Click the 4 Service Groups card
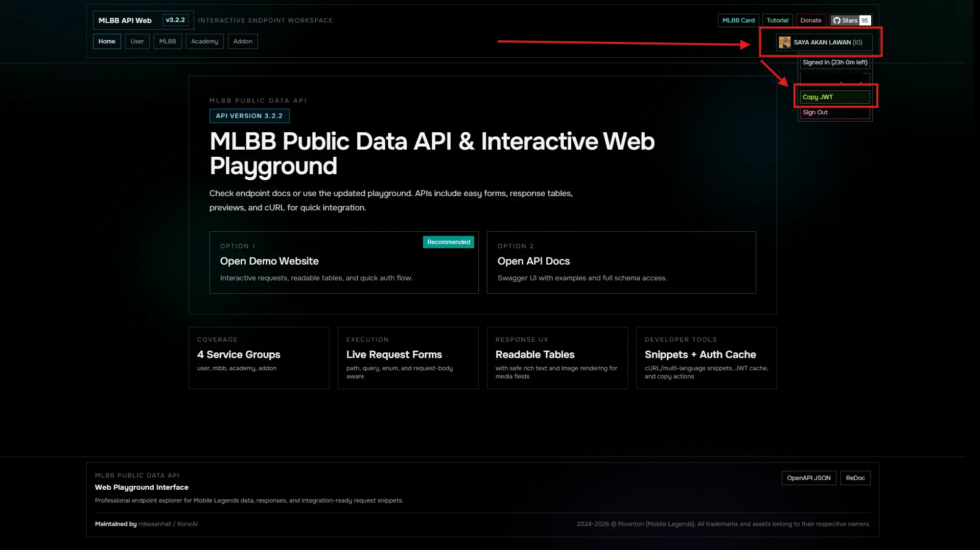The width and height of the screenshot is (980, 550). coord(259,358)
